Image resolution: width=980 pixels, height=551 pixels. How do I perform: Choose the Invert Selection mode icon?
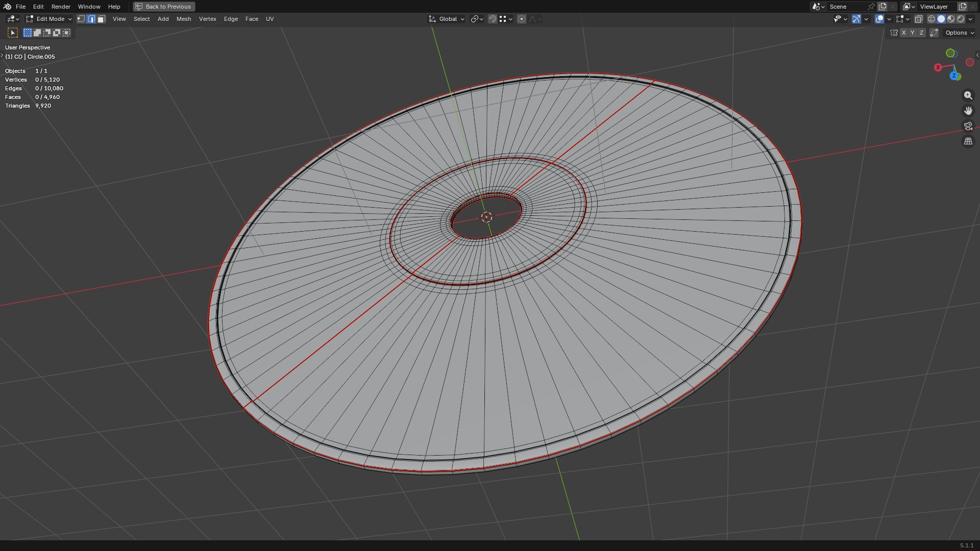(57, 33)
